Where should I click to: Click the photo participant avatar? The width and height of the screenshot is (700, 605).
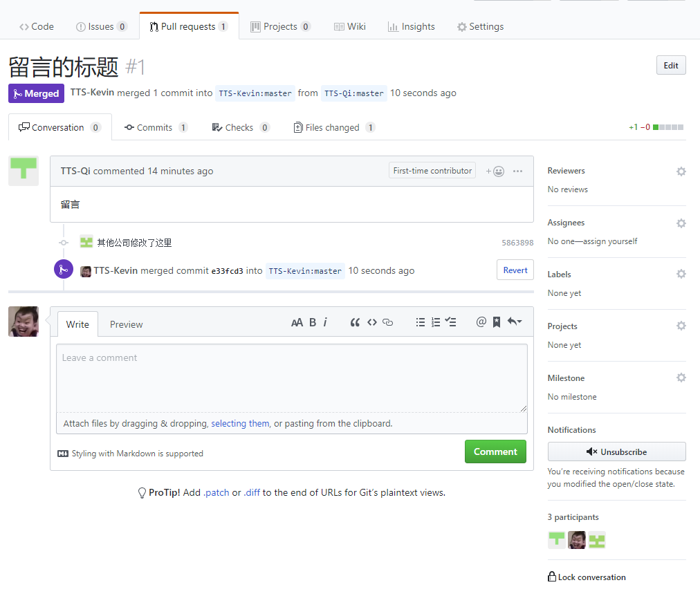(x=577, y=540)
